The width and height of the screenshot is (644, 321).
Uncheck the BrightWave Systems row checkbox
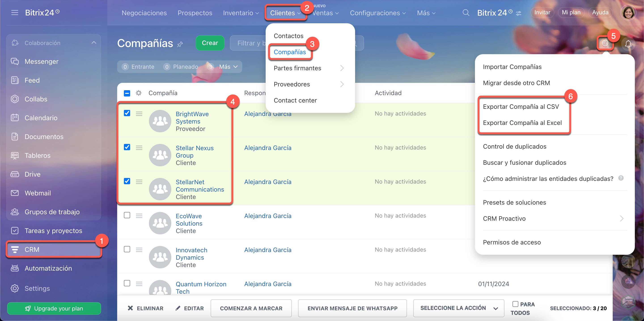pyautogui.click(x=127, y=113)
